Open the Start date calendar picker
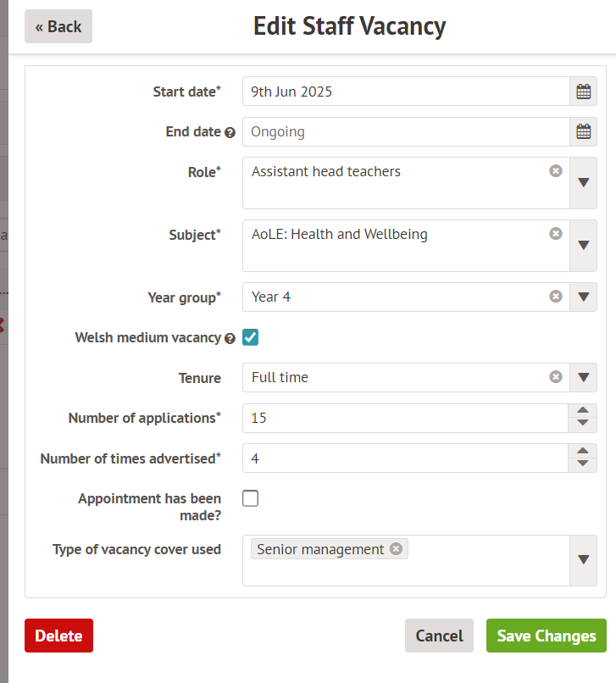Image resolution: width=616 pixels, height=683 pixels. pos(583,92)
